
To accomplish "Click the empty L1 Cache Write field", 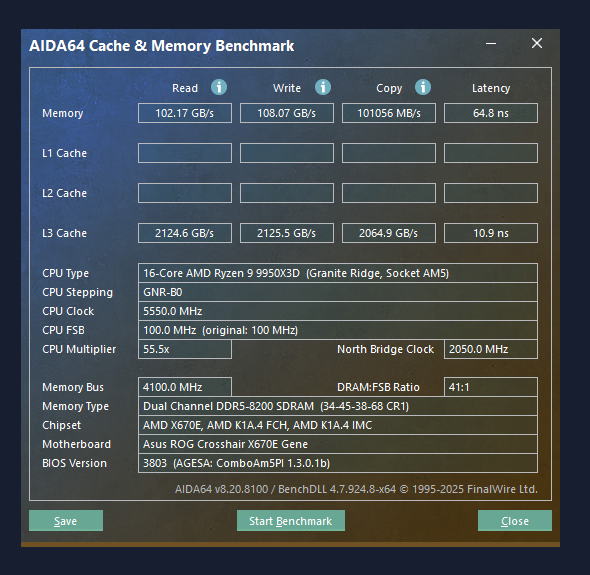I will [287, 153].
